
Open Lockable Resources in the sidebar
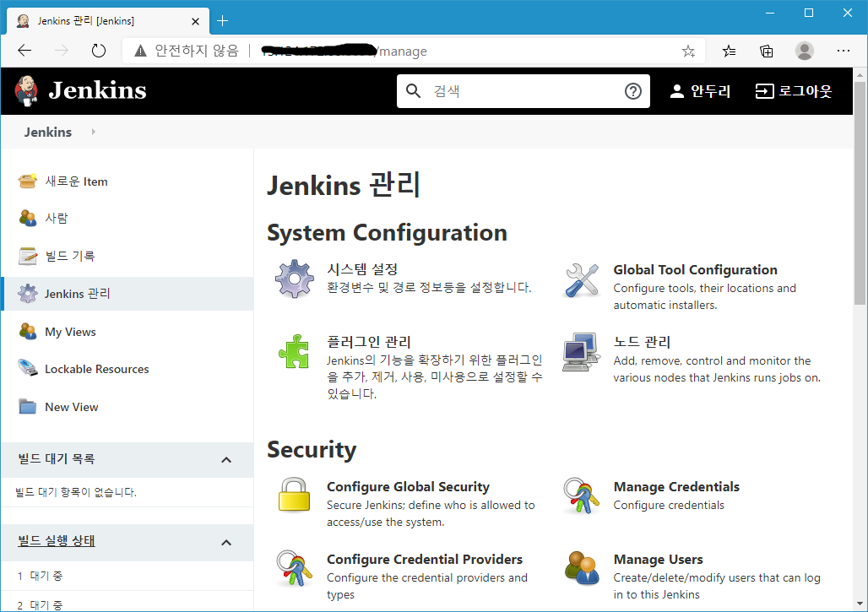coord(96,369)
